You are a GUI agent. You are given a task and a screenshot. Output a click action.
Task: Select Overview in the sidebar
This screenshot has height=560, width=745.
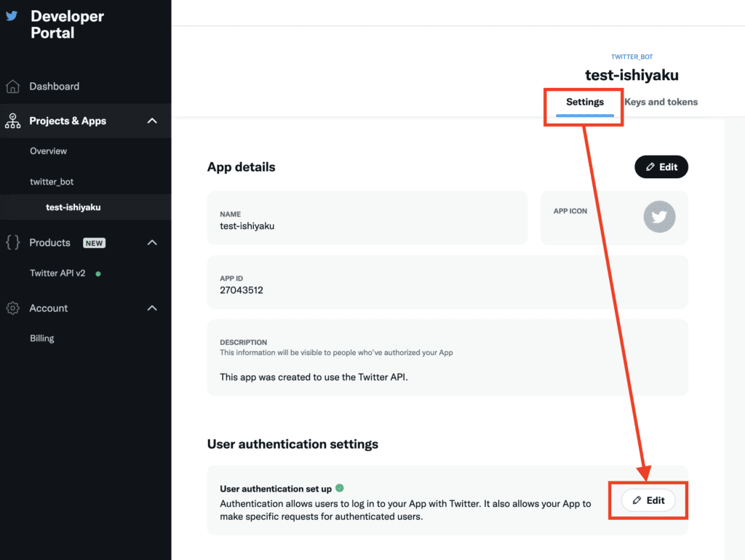[48, 151]
